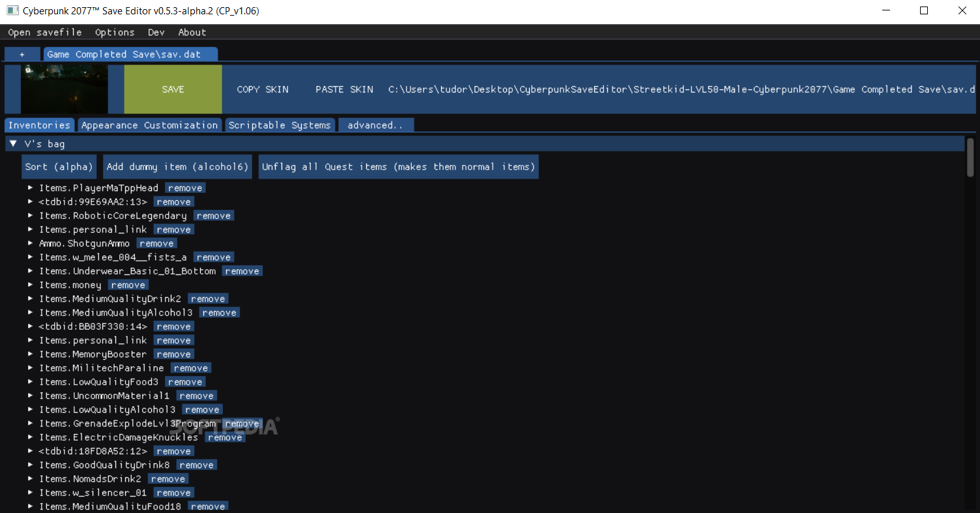The image size is (980, 513).
Task: Remove Items.Underwear_Basic_01_Bottom item
Action: 242,271
